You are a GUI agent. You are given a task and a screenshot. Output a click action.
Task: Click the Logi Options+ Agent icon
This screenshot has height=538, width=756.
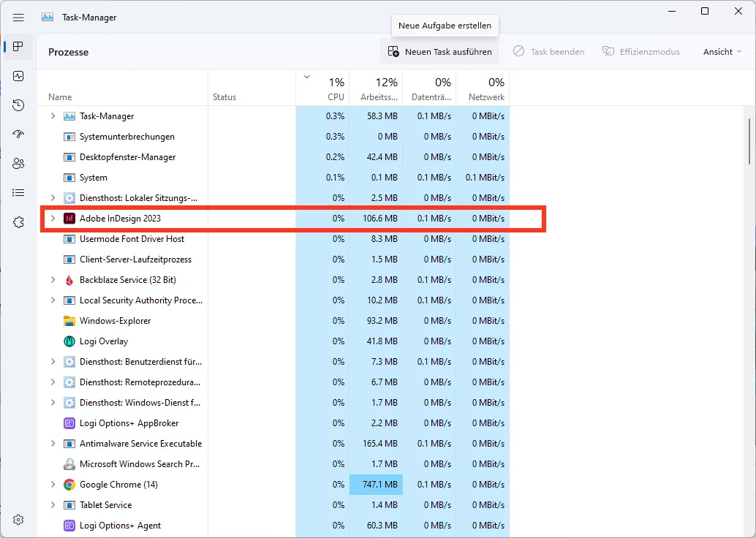pyautogui.click(x=69, y=526)
